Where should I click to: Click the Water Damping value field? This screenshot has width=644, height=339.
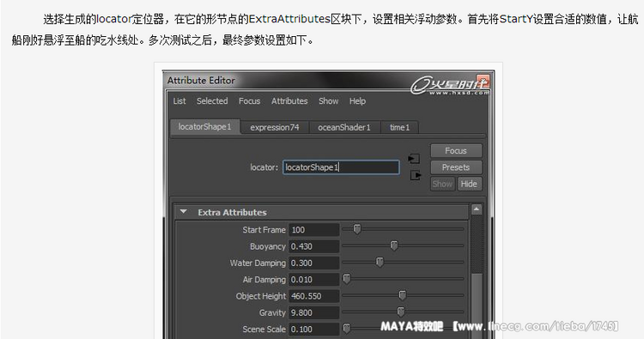pos(314,263)
